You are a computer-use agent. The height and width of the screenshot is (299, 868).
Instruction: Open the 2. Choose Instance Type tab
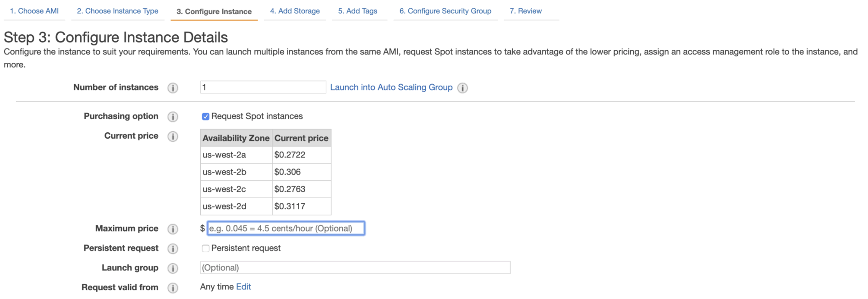(x=117, y=11)
